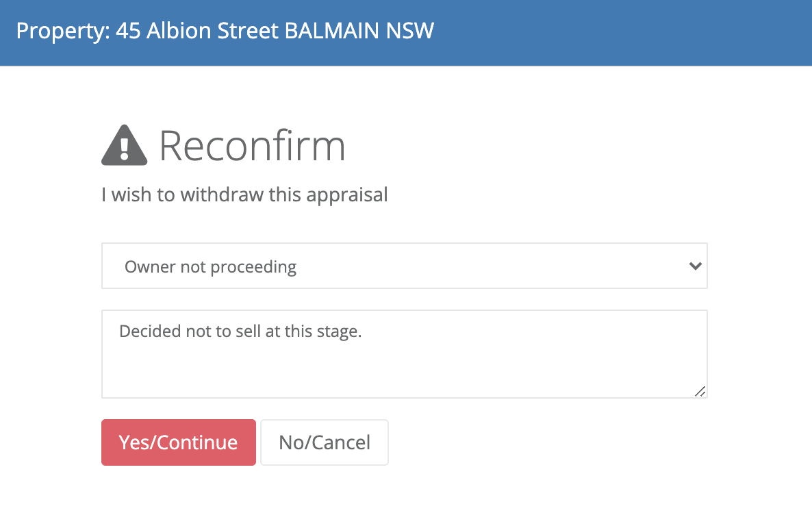Image resolution: width=812 pixels, height=526 pixels.
Task: Click the "I wish to withdraw this appraisal" message
Action: pyautogui.click(x=244, y=195)
